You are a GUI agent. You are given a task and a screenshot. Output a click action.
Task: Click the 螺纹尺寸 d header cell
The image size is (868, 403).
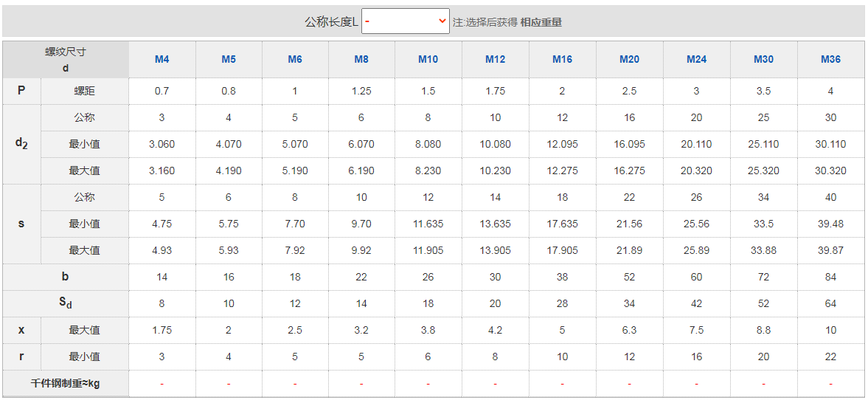pyautogui.click(x=66, y=60)
